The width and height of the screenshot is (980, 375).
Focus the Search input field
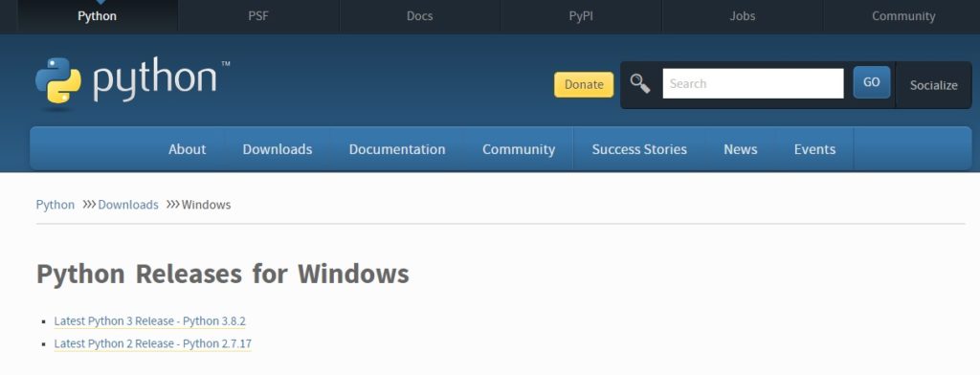[753, 83]
